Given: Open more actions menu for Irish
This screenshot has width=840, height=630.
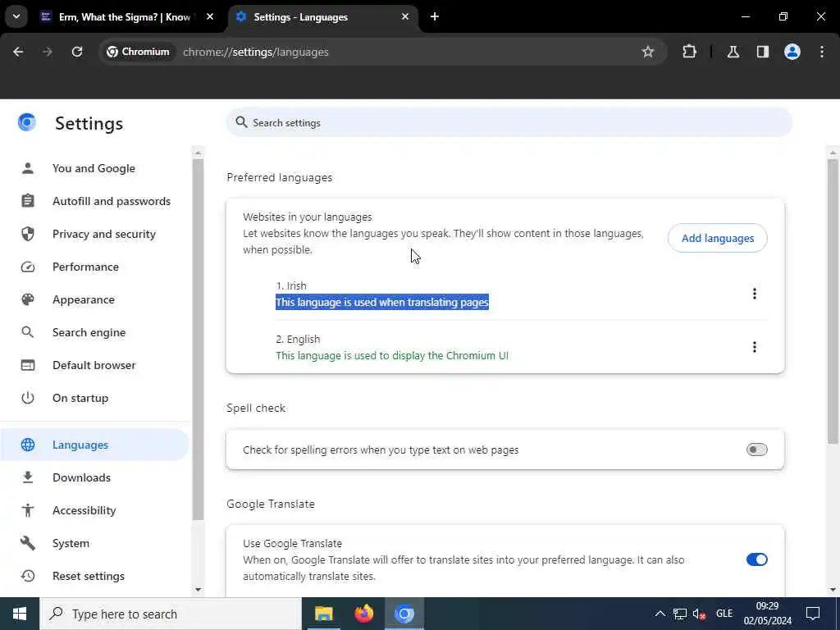Looking at the screenshot, I should point(755,294).
